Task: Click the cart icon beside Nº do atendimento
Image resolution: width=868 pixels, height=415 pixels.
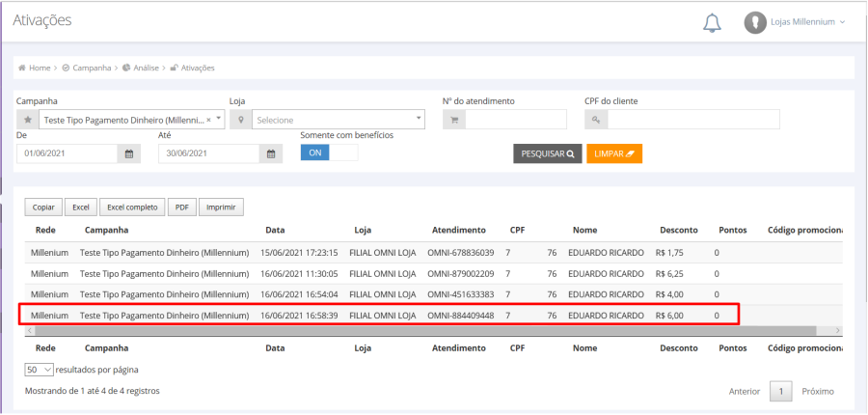Action: [454, 120]
